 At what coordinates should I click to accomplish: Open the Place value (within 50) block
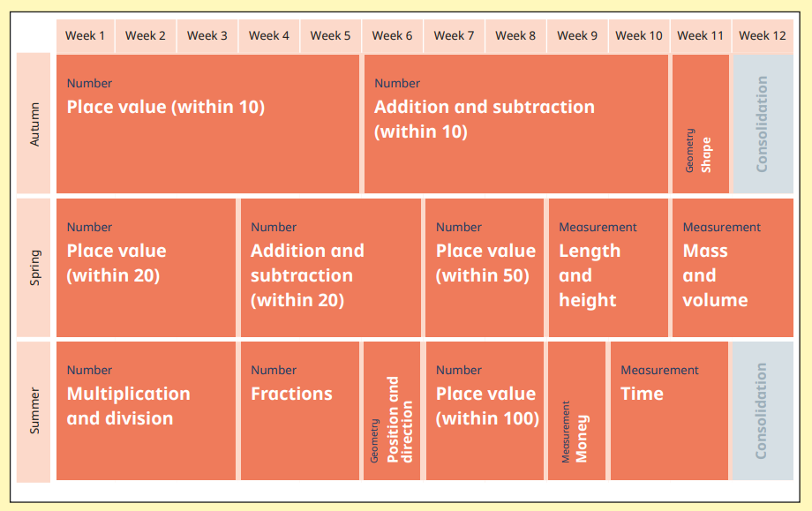point(484,267)
